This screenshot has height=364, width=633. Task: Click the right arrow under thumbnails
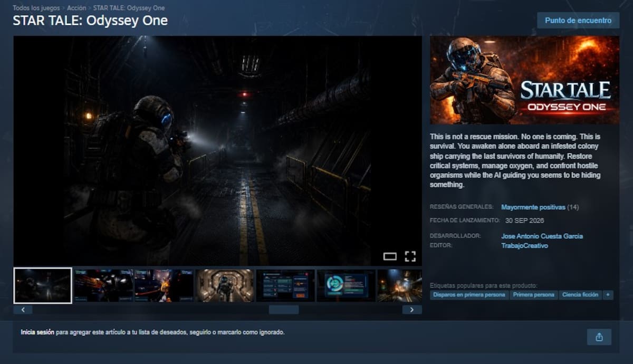(412, 310)
